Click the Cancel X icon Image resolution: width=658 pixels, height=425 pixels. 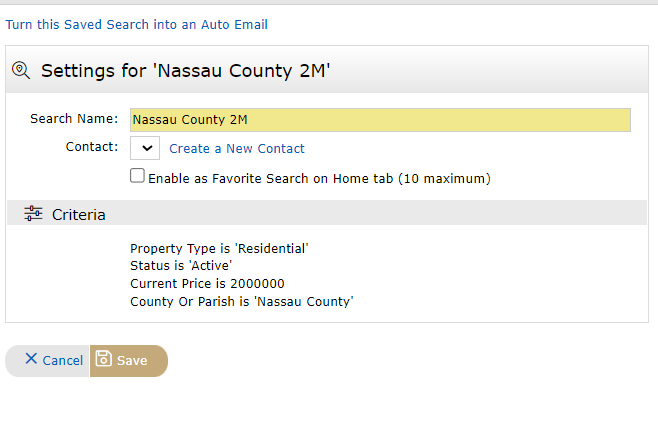click(x=31, y=359)
